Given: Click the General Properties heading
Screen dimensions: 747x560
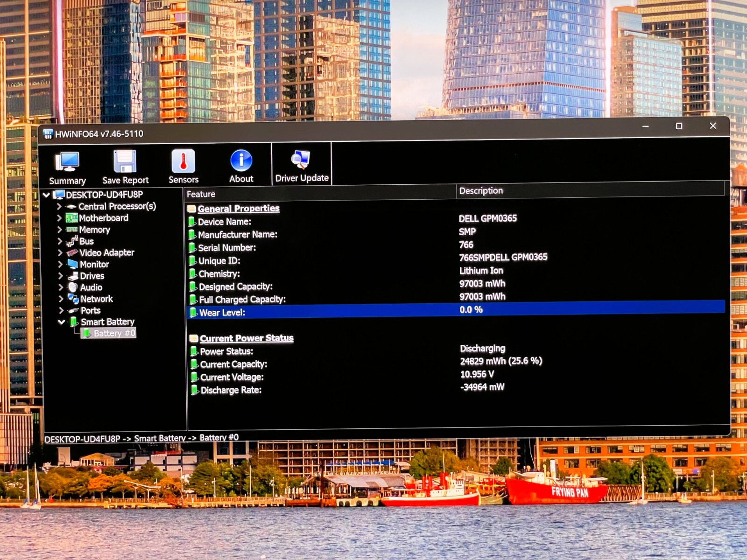Looking at the screenshot, I should [239, 209].
